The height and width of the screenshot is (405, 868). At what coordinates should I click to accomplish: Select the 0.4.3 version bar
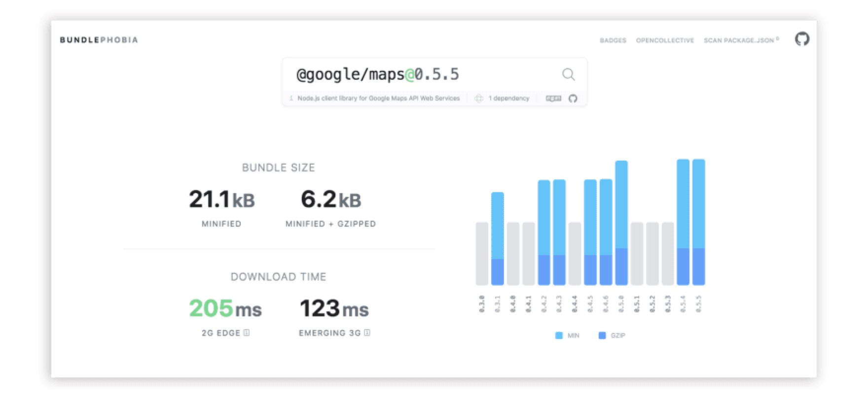559,233
